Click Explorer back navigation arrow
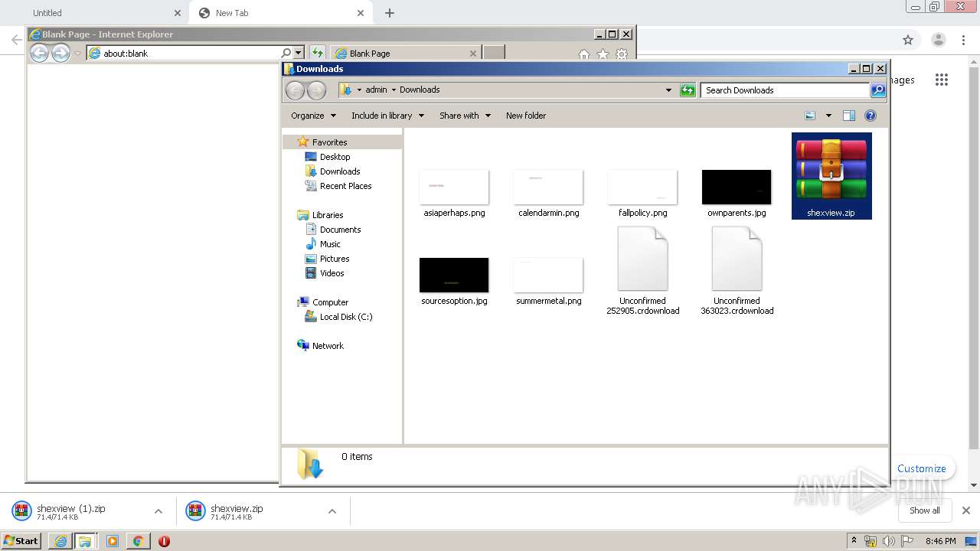 [295, 90]
